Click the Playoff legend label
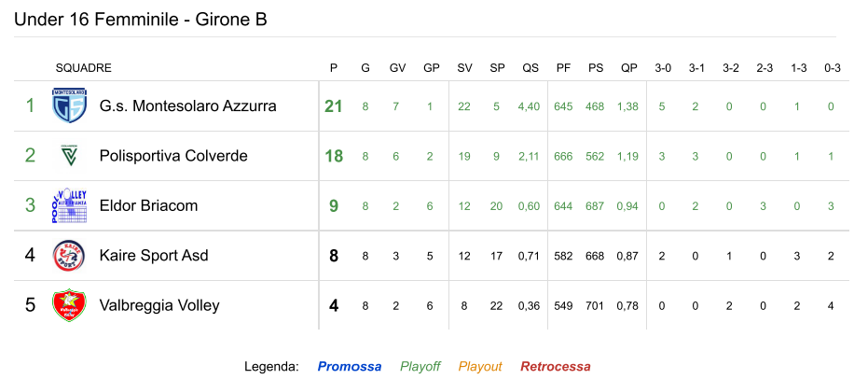868x379 pixels. (x=420, y=366)
